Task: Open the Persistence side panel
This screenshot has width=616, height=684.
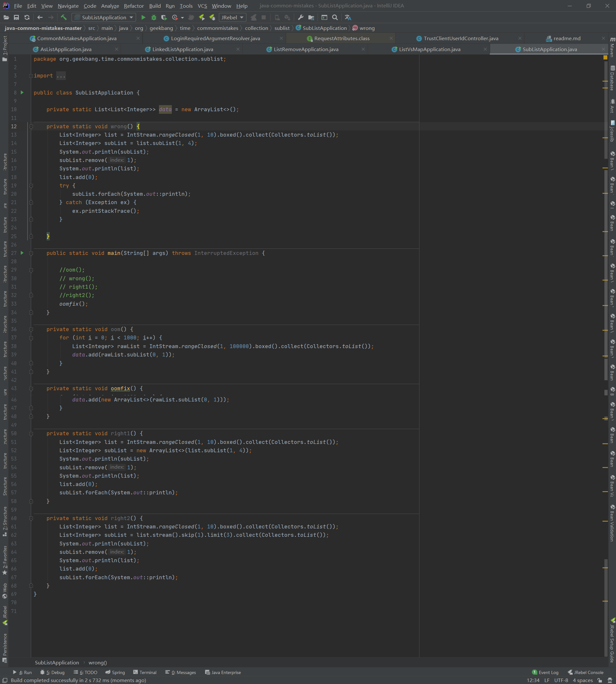Action: tap(5, 648)
